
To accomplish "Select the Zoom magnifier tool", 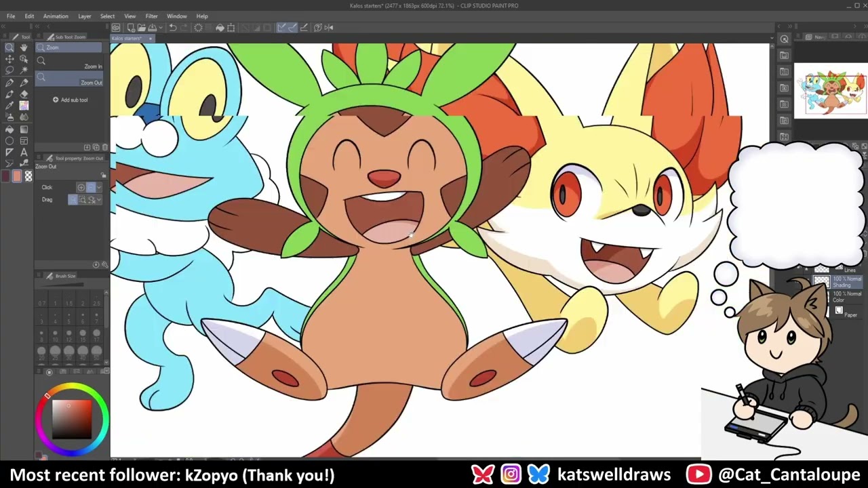I will point(9,47).
